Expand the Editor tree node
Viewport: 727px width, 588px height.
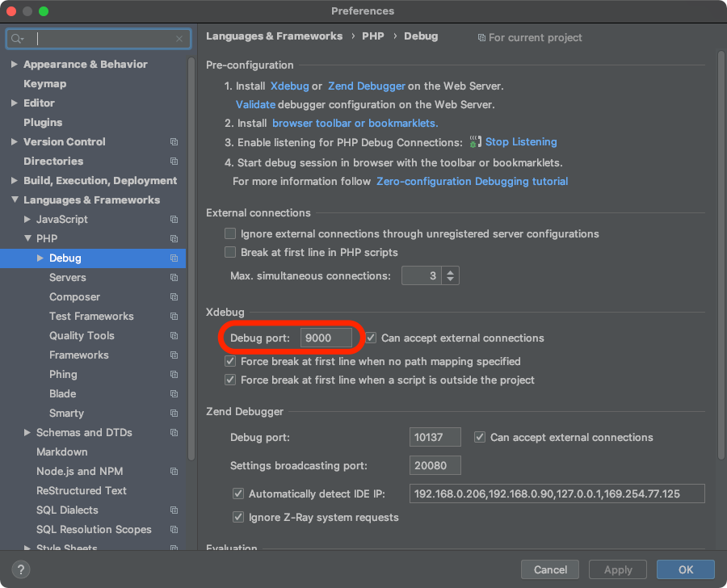tap(15, 103)
